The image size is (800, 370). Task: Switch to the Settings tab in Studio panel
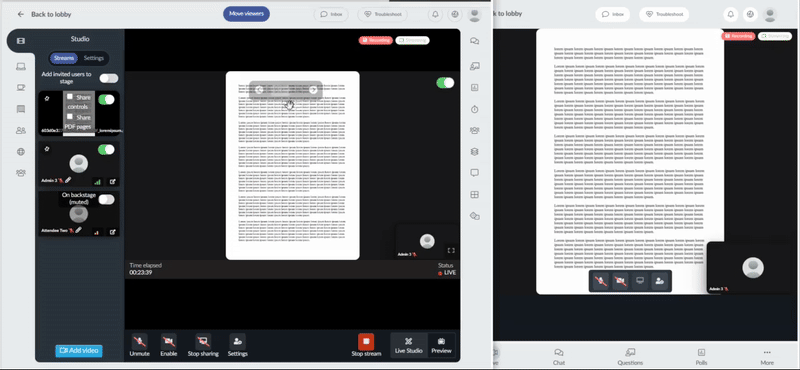(93, 58)
